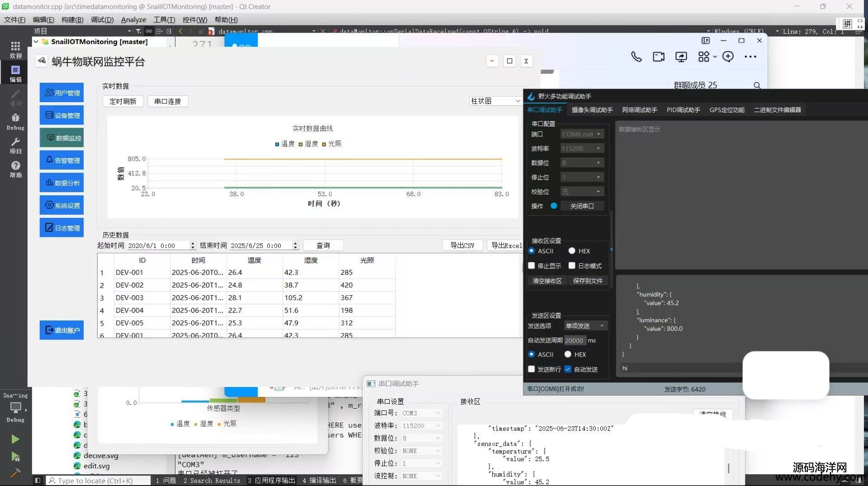This screenshot has width=868, height=486.
Task: Open the Welcome mode grid icon
Action: [x=15, y=49]
